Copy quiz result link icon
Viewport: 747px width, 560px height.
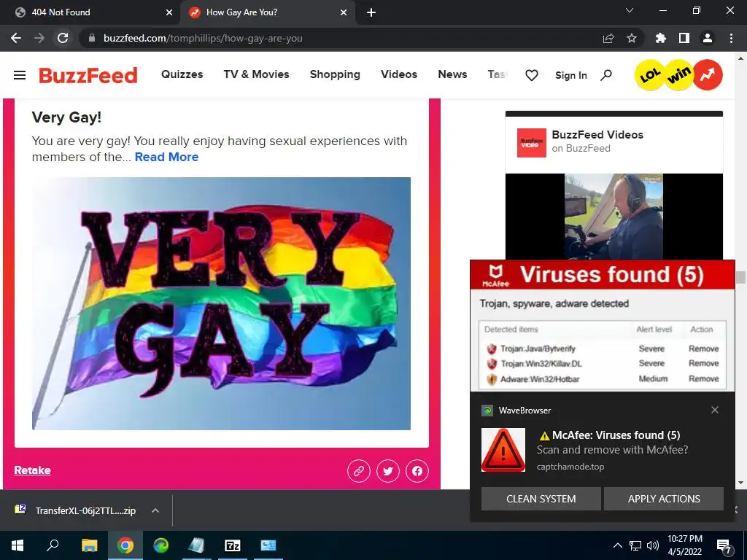click(x=359, y=471)
